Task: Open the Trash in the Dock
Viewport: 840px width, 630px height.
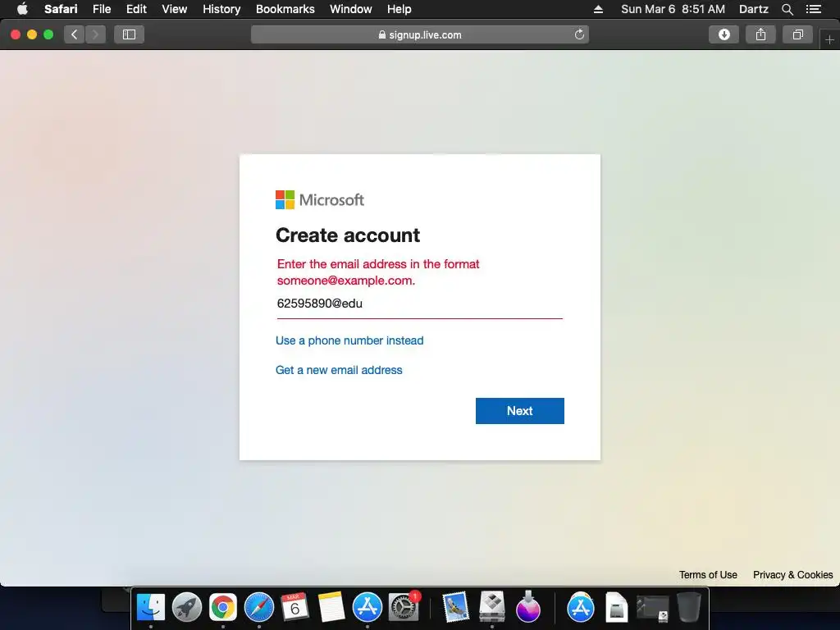Action: 689,607
